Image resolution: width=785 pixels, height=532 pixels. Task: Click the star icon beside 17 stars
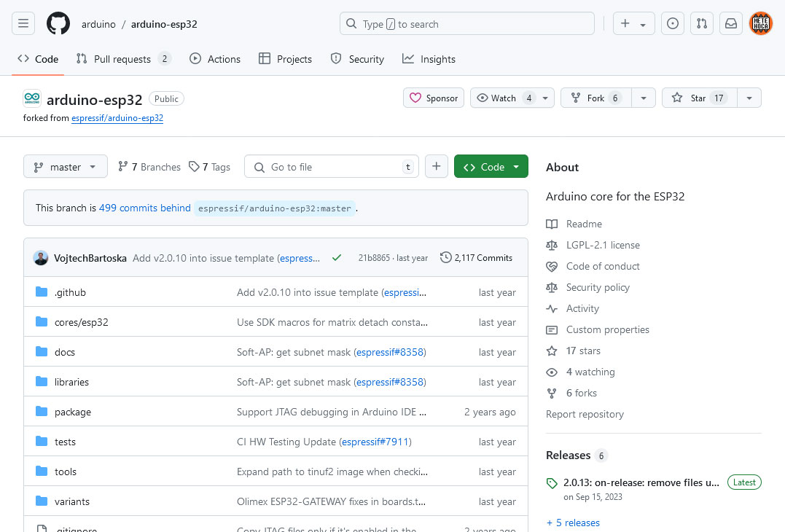pos(552,351)
